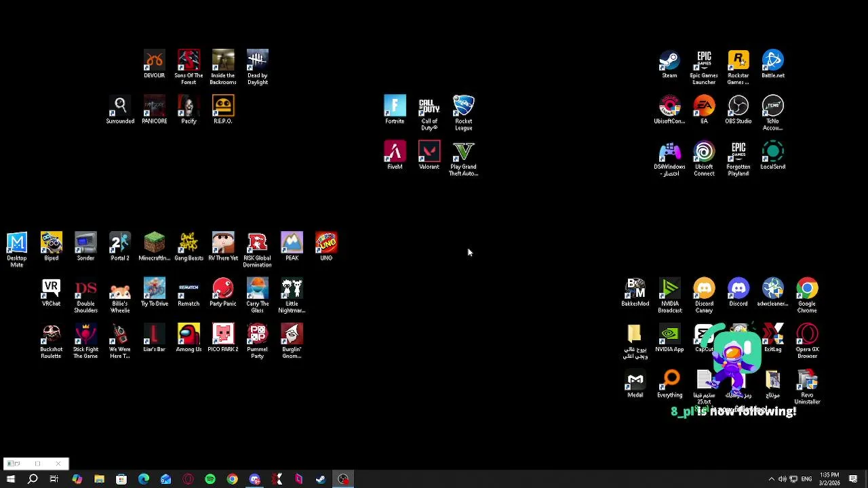Select the FiveM shortcut
868x488 pixels.
[395, 156]
